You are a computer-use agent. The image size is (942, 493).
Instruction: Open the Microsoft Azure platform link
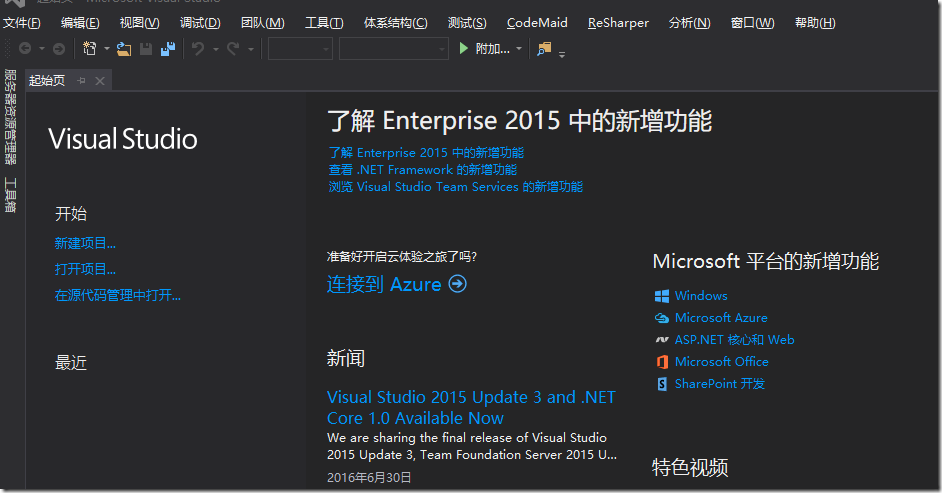[x=721, y=317]
